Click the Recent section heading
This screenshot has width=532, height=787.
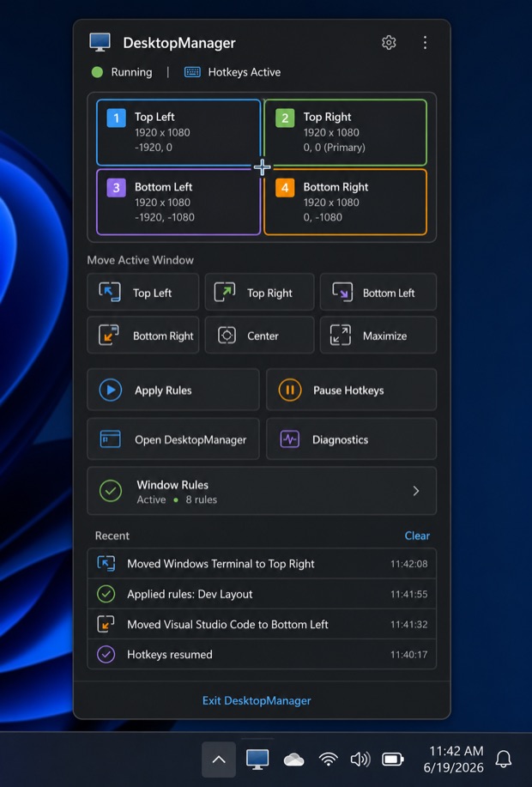112,536
